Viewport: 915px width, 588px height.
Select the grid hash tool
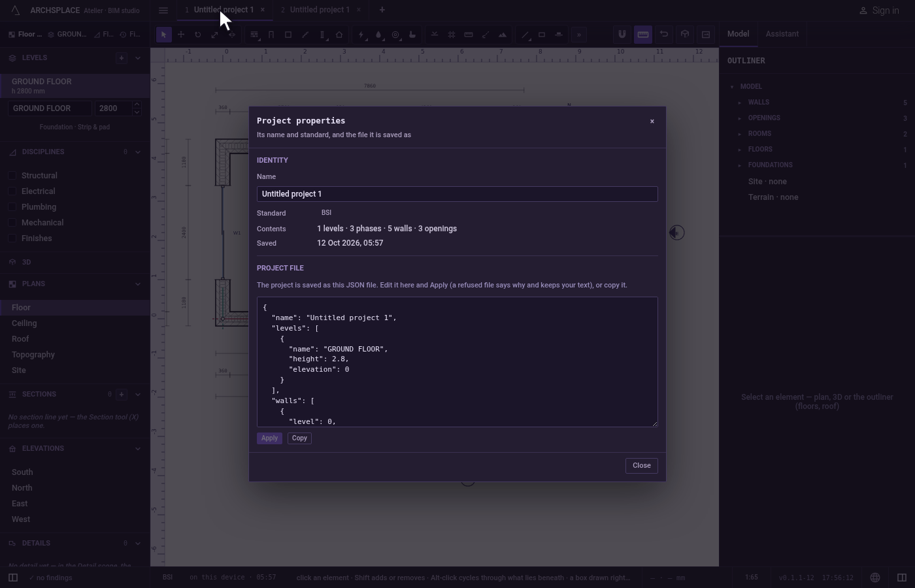[x=452, y=35]
